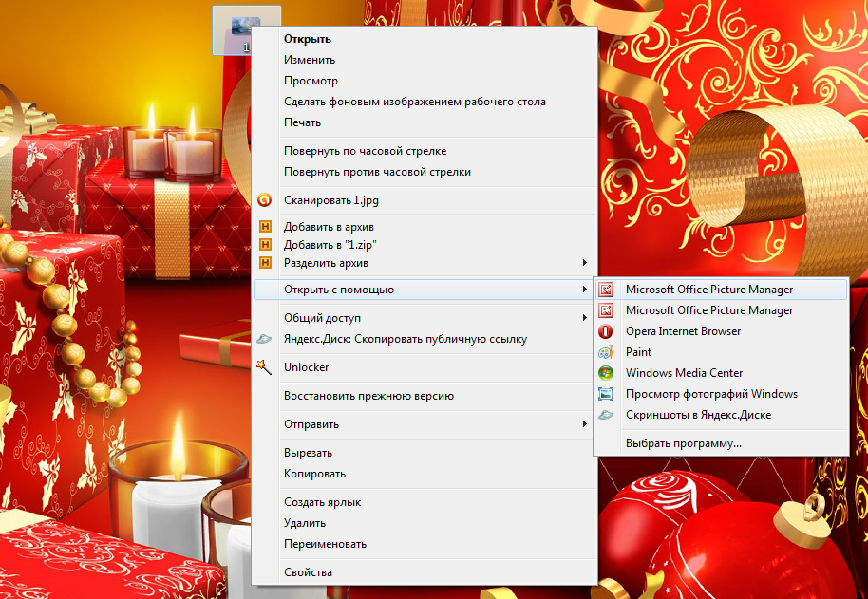
Task: Expand the Разделить архив submenu arrow
Action: click(x=585, y=263)
